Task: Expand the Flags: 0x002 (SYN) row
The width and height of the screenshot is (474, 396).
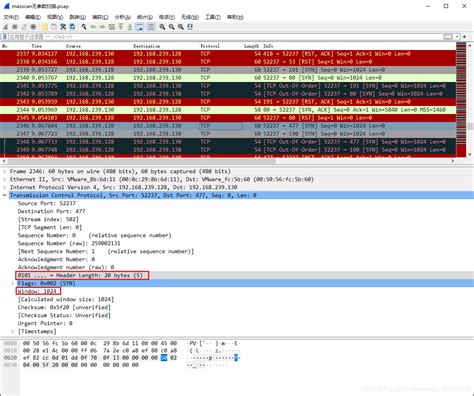Action: [x=13, y=283]
